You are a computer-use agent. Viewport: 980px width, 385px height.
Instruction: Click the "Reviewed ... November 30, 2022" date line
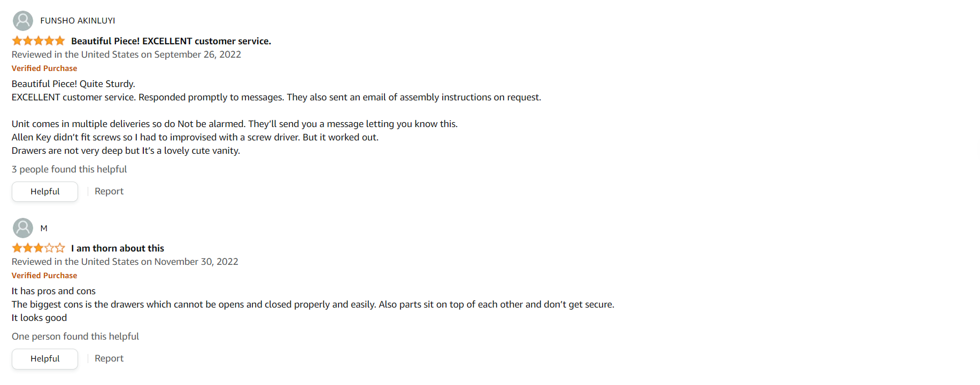125,262
